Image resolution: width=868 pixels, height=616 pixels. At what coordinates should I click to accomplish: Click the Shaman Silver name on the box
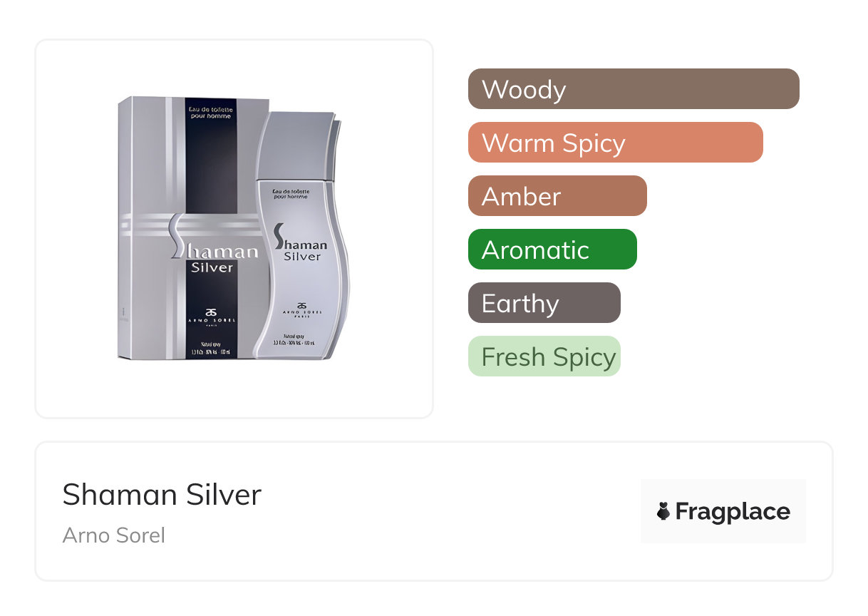coord(212,253)
